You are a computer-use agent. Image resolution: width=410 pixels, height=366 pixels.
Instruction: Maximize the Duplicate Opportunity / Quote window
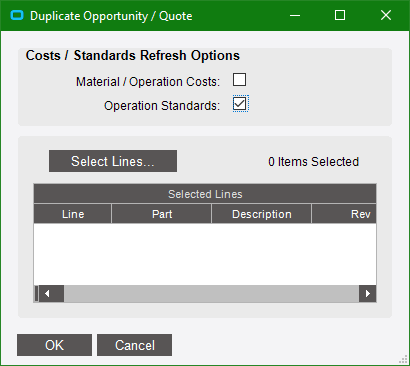click(340, 15)
